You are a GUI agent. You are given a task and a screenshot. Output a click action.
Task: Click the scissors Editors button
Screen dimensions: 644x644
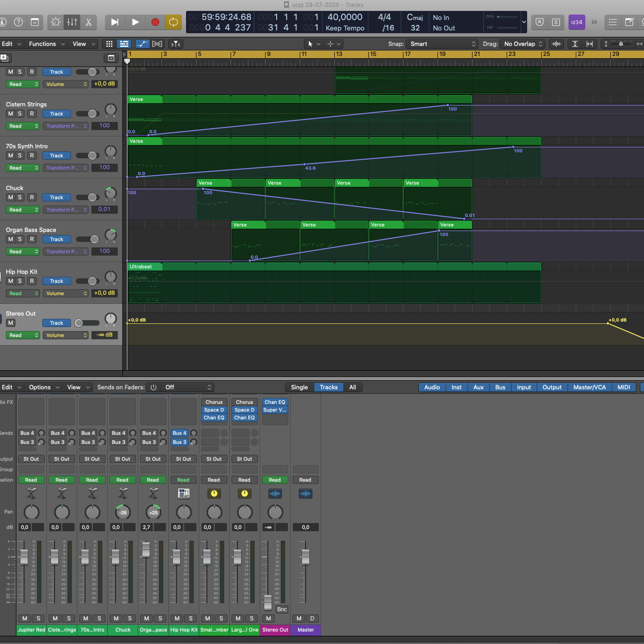tap(88, 22)
